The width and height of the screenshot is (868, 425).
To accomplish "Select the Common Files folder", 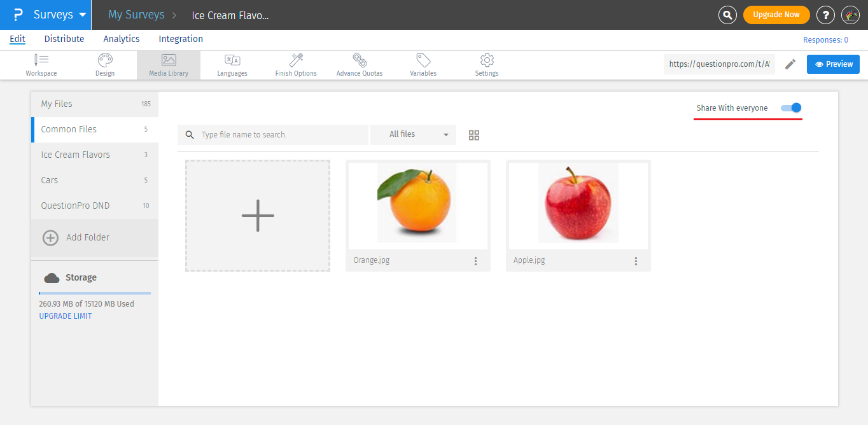I will [x=95, y=129].
